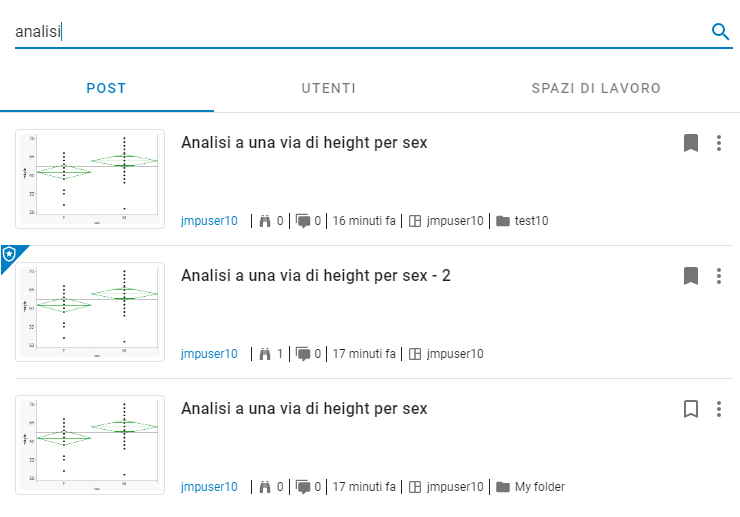This screenshot has height=517, width=740.
Task: Click the blue badge ribbon icon on second post
Action: point(10,255)
